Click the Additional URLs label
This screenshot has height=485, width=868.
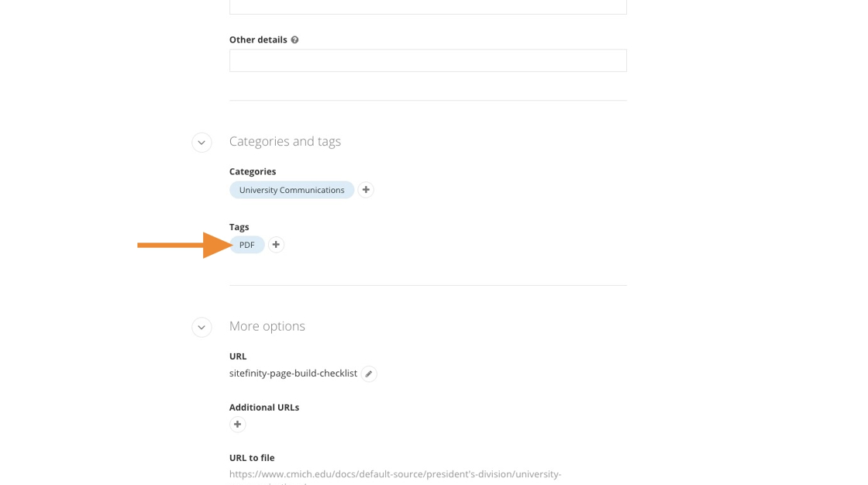click(264, 408)
